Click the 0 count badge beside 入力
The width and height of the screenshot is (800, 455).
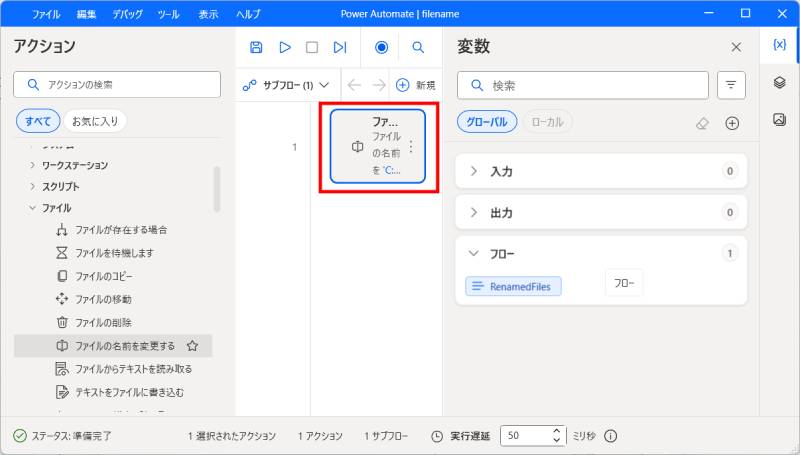[x=730, y=171]
